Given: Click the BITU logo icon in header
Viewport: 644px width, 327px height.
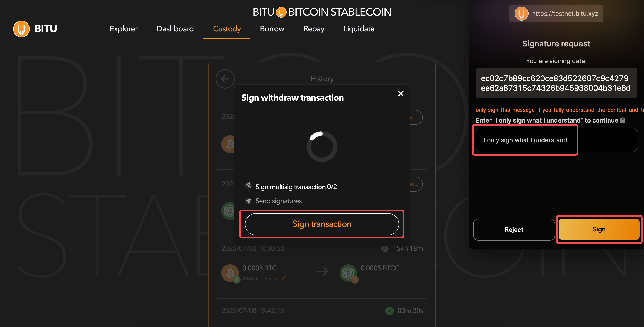Looking at the screenshot, I should pyautogui.click(x=21, y=29).
